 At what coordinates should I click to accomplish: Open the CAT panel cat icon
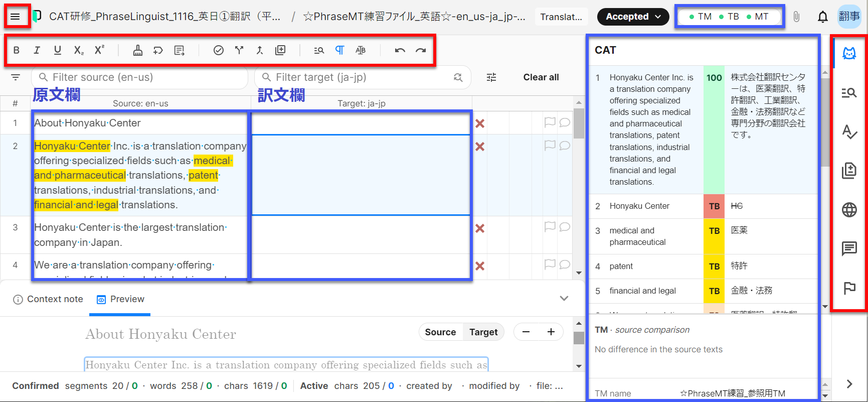click(x=849, y=53)
